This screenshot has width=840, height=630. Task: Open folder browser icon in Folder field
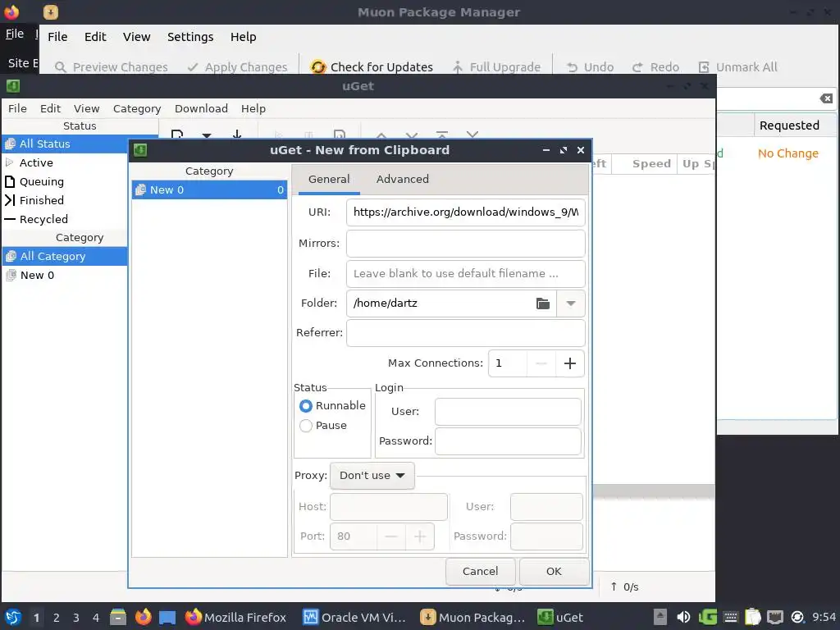coord(543,304)
